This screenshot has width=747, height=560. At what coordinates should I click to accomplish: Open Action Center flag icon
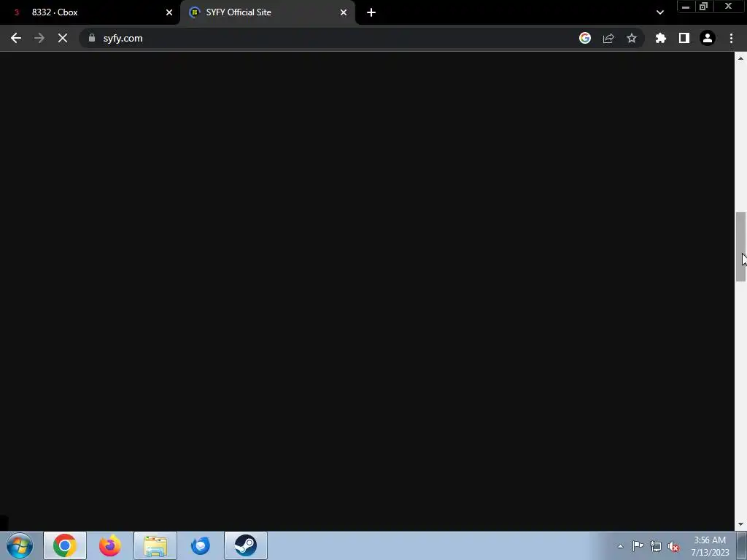pyautogui.click(x=638, y=545)
